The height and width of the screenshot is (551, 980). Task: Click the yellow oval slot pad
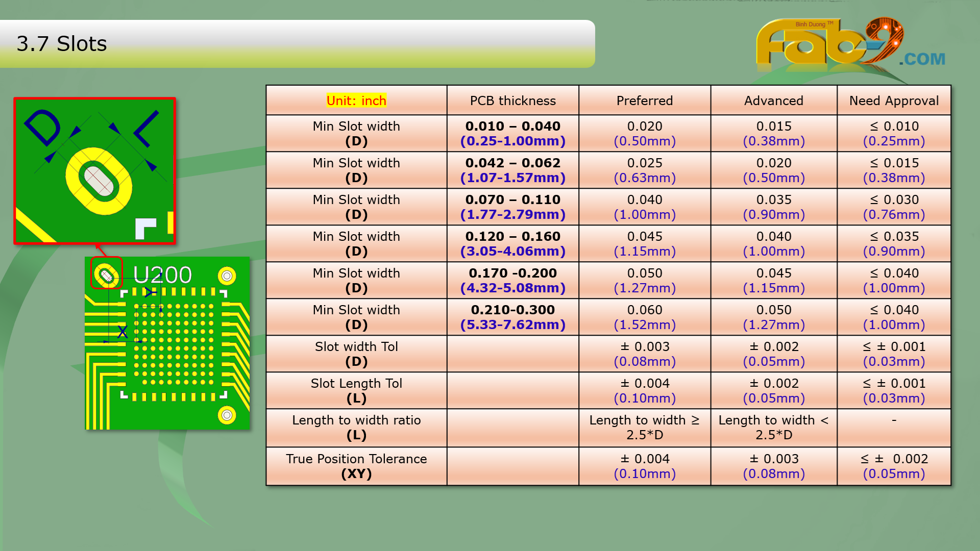tap(100, 181)
